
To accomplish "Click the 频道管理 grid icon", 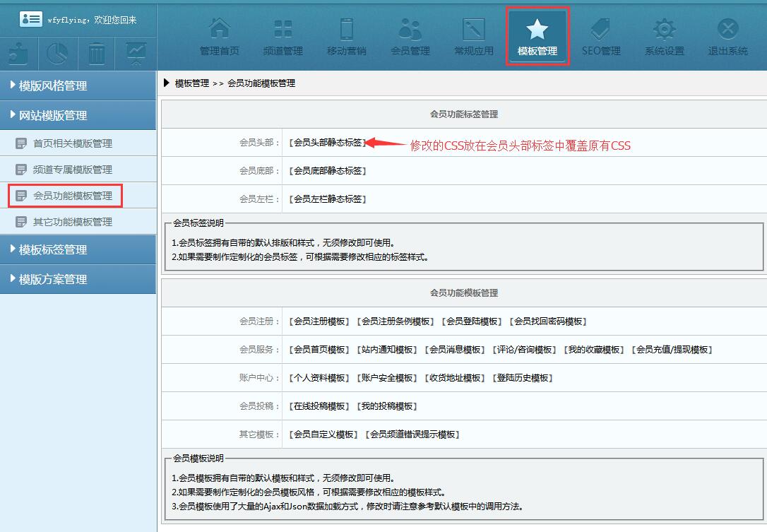I will (x=283, y=30).
